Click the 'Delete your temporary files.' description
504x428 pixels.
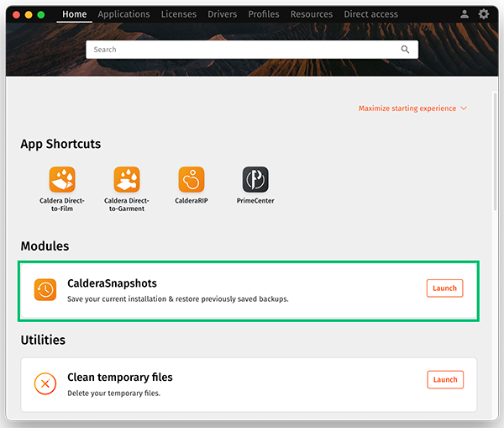coord(113,394)
